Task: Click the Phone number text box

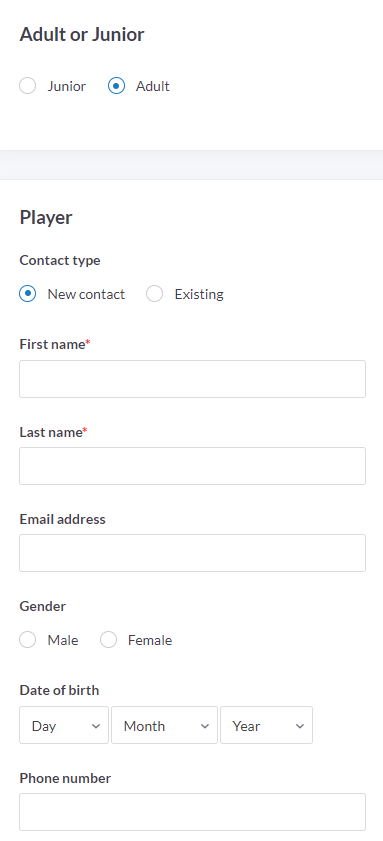Action: 193,812
